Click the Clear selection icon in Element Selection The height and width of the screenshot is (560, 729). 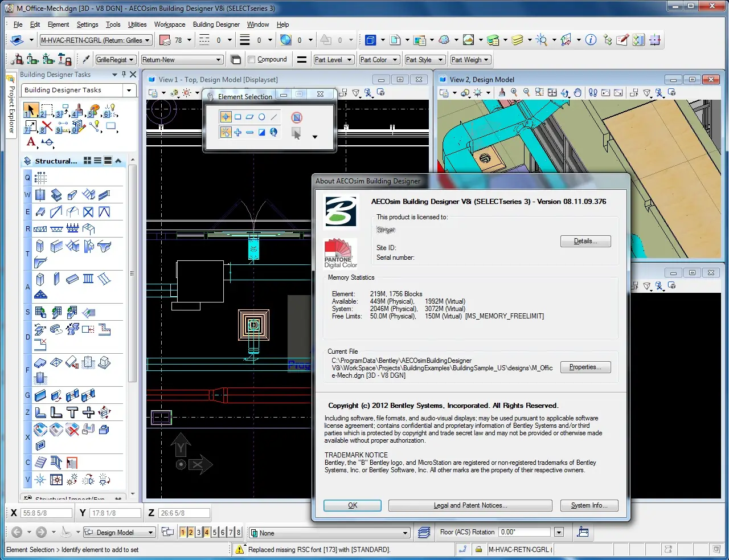(x=296, y=117)
